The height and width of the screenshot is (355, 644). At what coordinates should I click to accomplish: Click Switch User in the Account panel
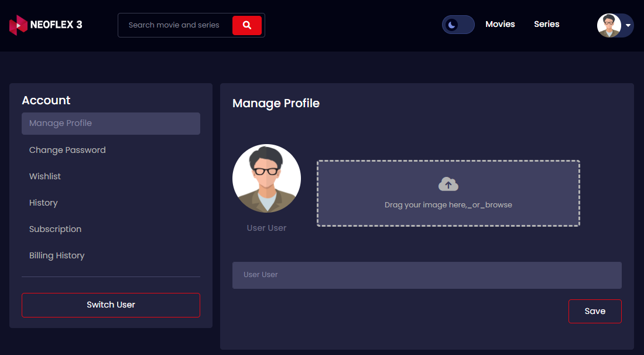coord(111,305)
